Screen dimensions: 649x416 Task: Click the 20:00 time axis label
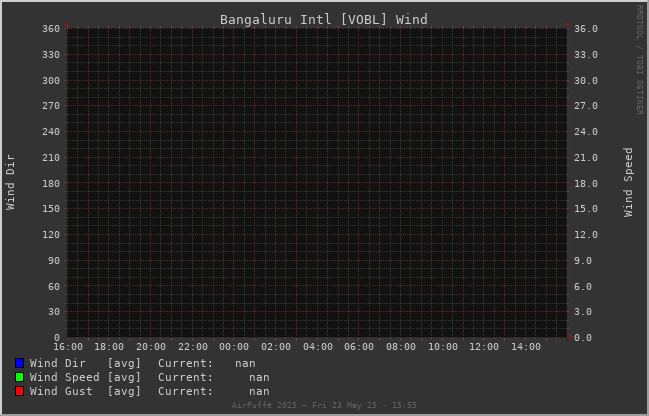click(x=151, y=347)
